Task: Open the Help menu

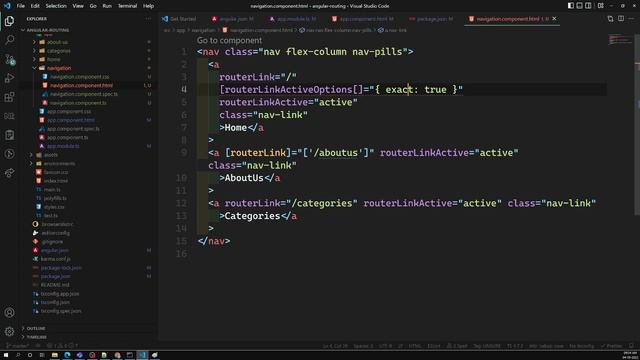Action: [x=149, y=6]
